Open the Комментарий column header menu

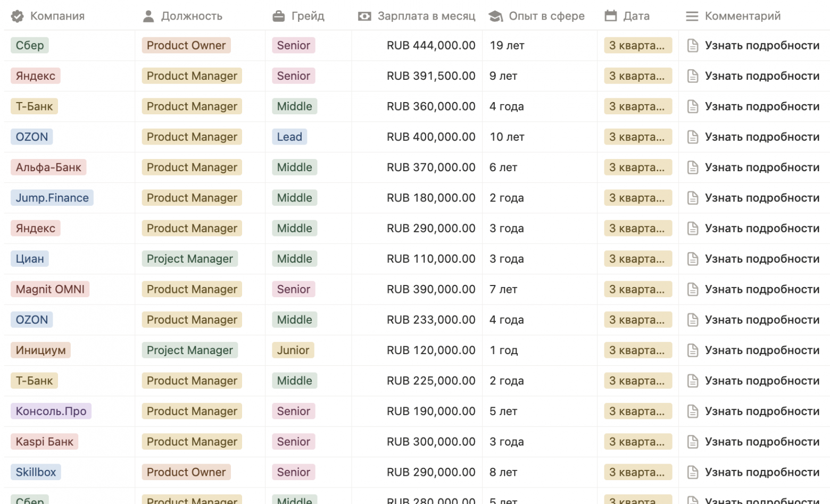pos(742,16)
